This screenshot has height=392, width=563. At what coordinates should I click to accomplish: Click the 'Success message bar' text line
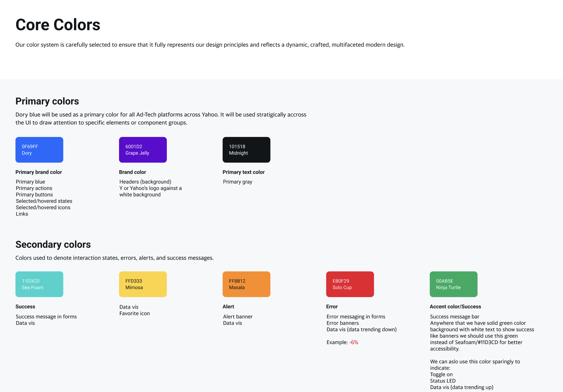pyautogui.click(x=454, y=317)
